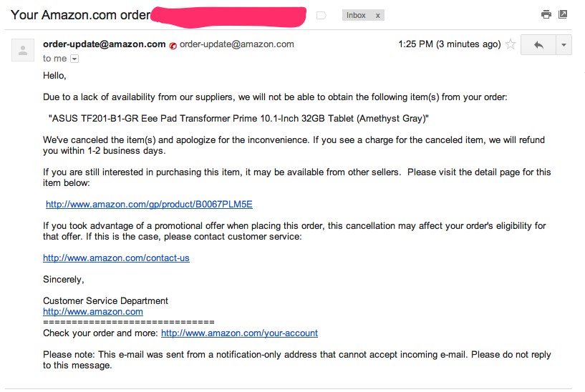Toggle the importance marker next to the subject
The width and height of the screenshot is (585, 392).
321,15
